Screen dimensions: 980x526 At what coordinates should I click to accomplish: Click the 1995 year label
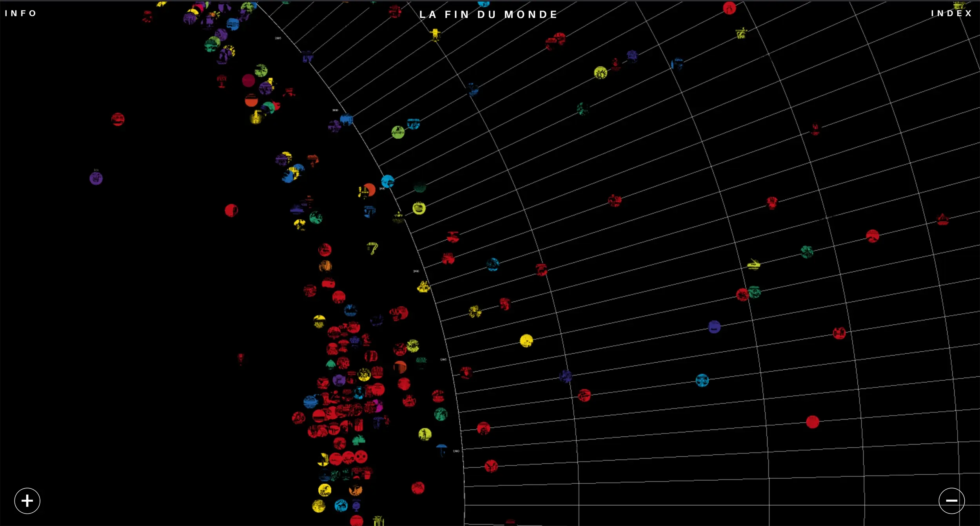(x=382, y=189)
